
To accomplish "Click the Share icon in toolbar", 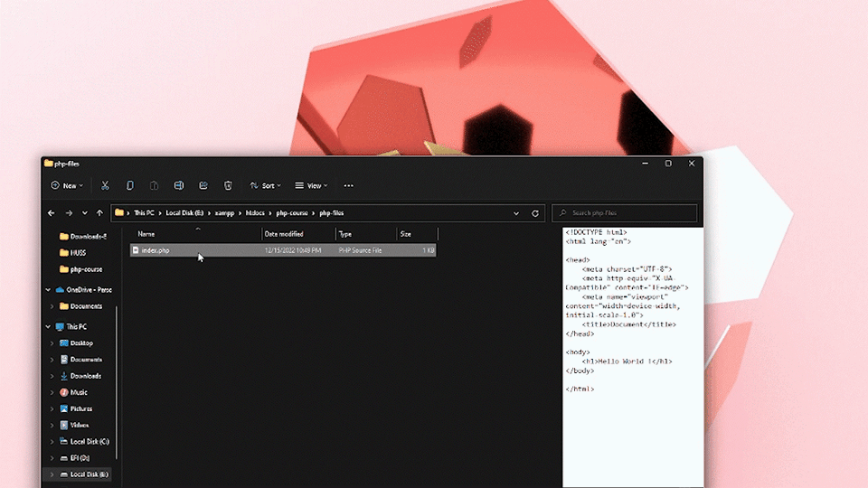I will 203,185.
